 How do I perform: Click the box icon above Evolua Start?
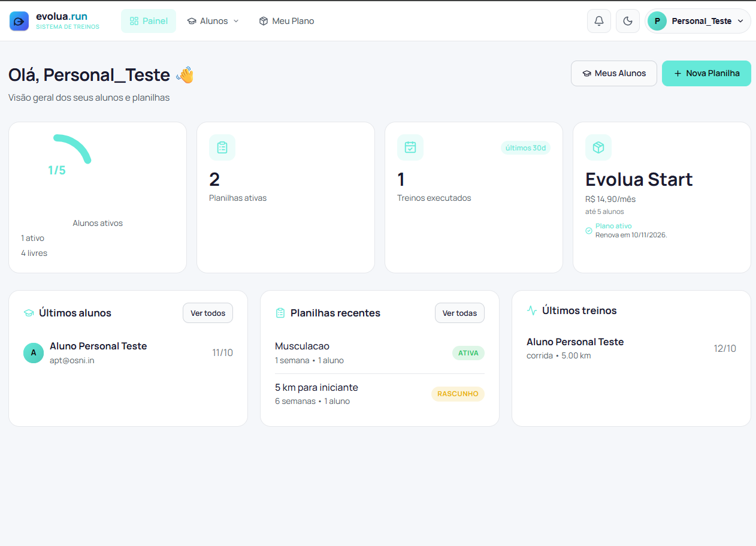pos(598,147)
